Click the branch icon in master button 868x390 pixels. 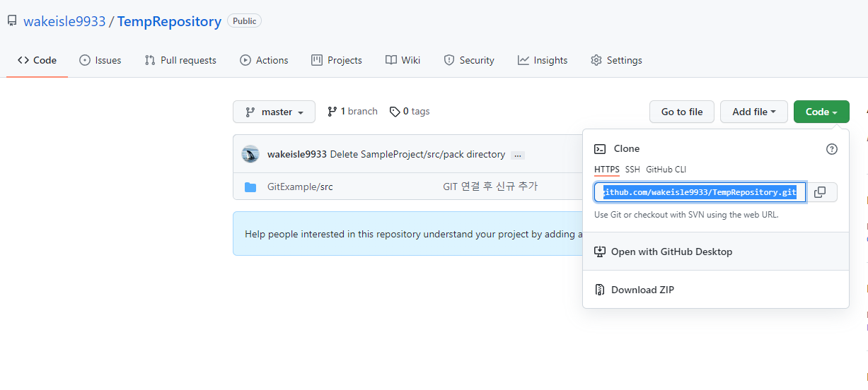coord(250,112)
